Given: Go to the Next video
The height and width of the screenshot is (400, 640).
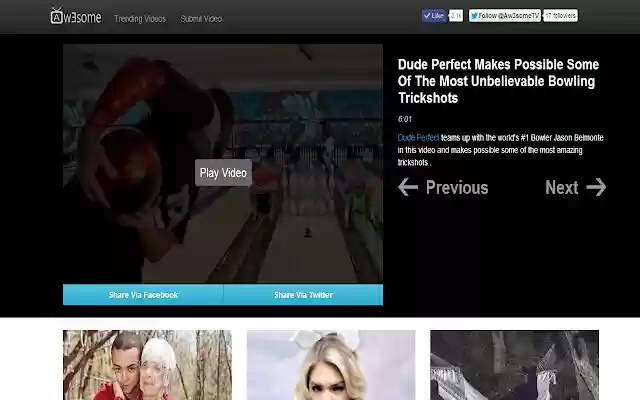Looking at the screenshot, I should (x=562, y=188).
